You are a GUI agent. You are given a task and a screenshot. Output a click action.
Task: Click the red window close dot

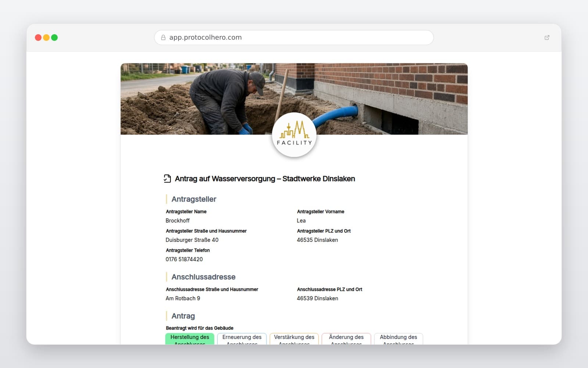point(38,38)
